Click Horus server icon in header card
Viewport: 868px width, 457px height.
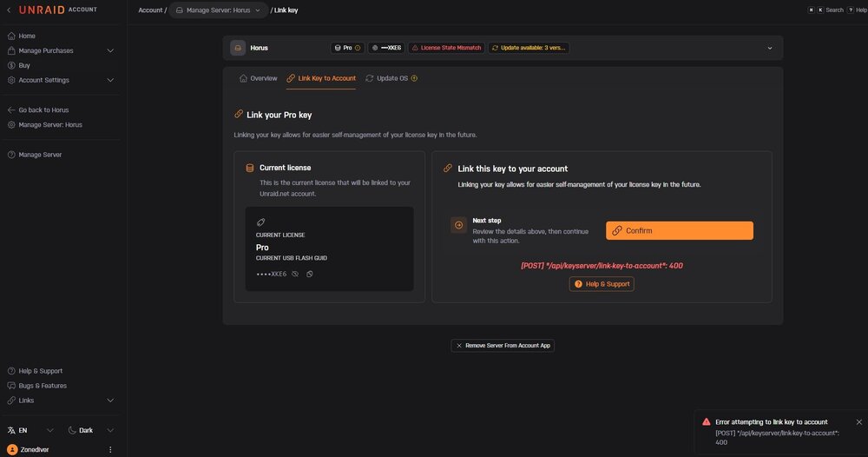point(238,48)
